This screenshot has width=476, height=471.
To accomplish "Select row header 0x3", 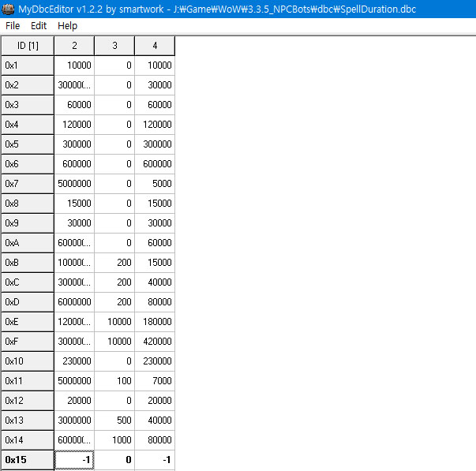I will [28, 105].
